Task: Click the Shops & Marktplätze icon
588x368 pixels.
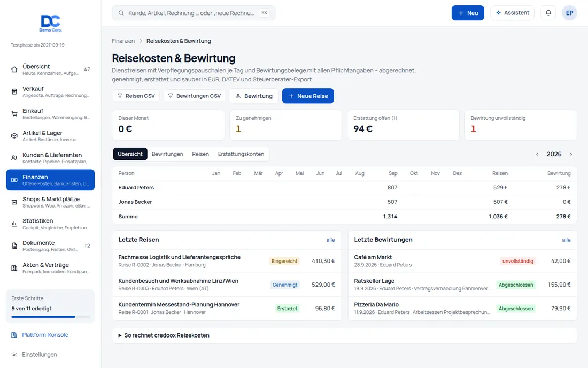Action: pyautogui.click(x=14, y=202)
